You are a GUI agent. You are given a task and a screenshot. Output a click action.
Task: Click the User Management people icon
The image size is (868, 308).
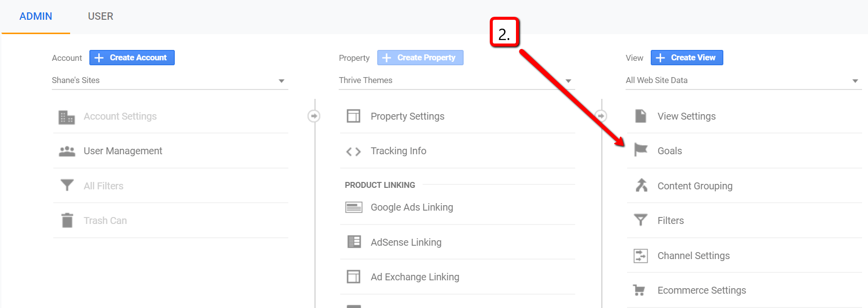67,151
